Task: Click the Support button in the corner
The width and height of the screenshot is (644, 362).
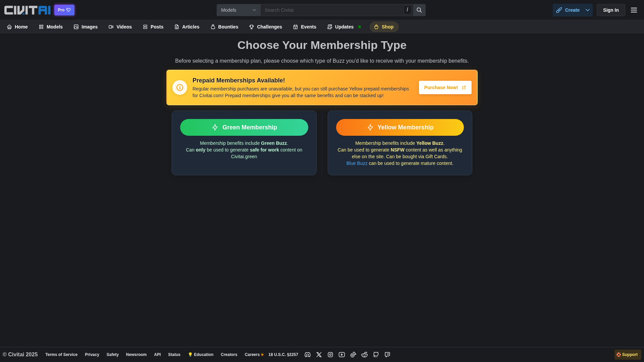Action: click(627, 354)
